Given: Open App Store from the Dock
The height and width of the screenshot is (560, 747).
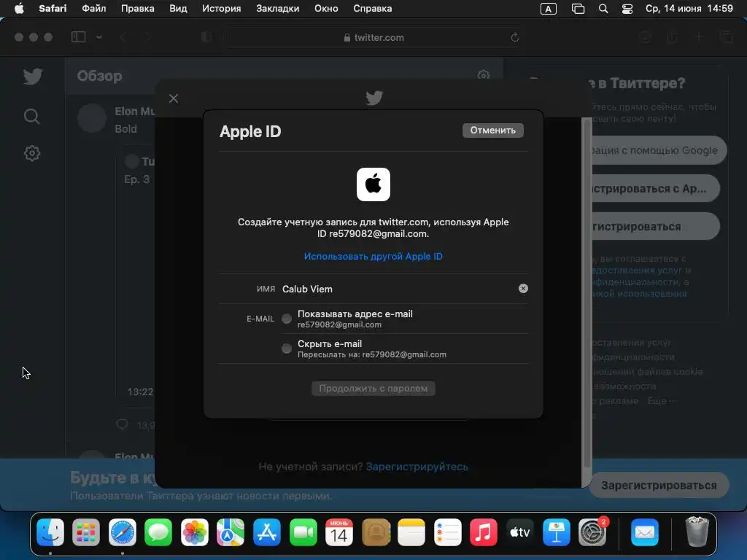Looking at the screenshot, I should [x=267, y=532].
